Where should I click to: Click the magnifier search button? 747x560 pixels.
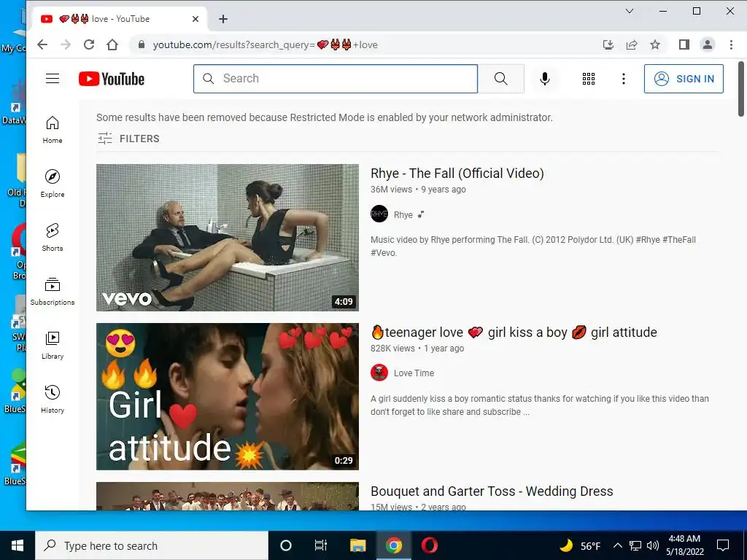[500, 79]
